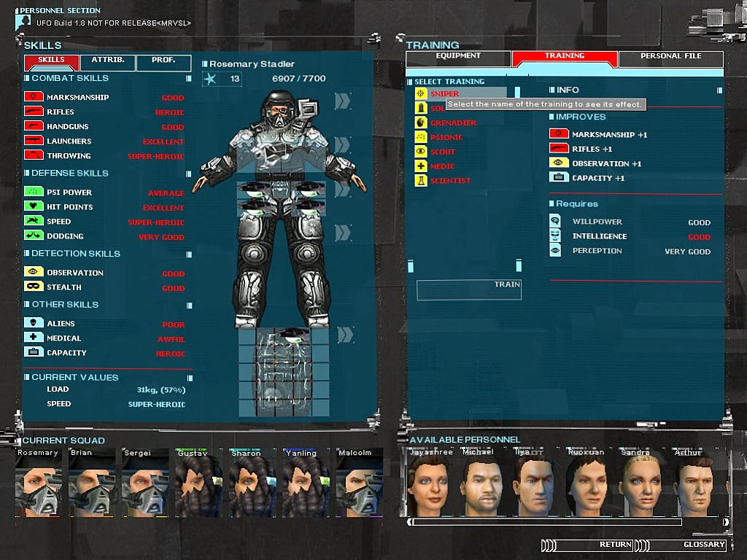The image size is (747, 560).
Task: Select Rosemary in the current squad
Action: click(x=39, y=482)
